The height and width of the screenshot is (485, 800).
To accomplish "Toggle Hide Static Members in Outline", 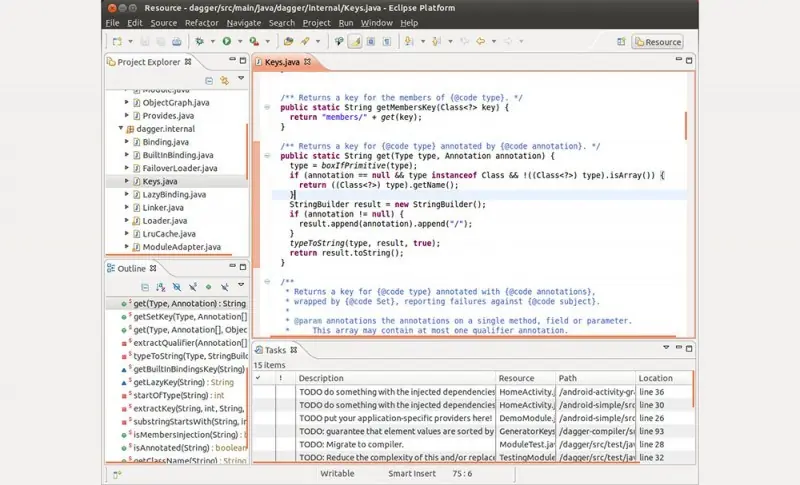I will point(192,287).
